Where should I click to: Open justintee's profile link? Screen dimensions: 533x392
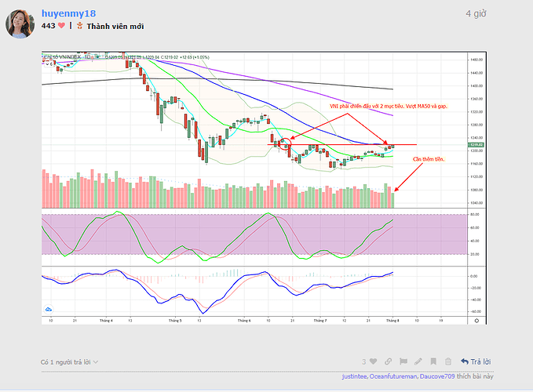coord(354,376)
